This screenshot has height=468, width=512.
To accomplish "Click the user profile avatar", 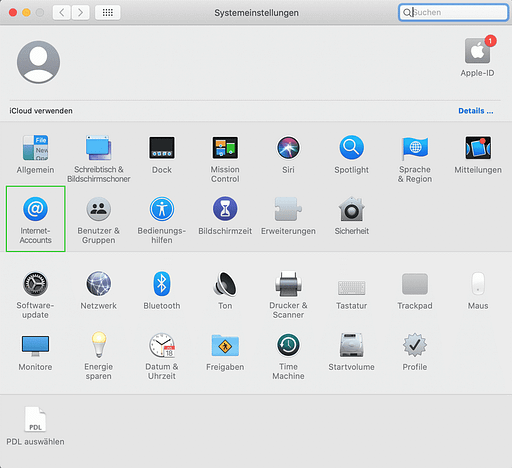I will 39,62.
